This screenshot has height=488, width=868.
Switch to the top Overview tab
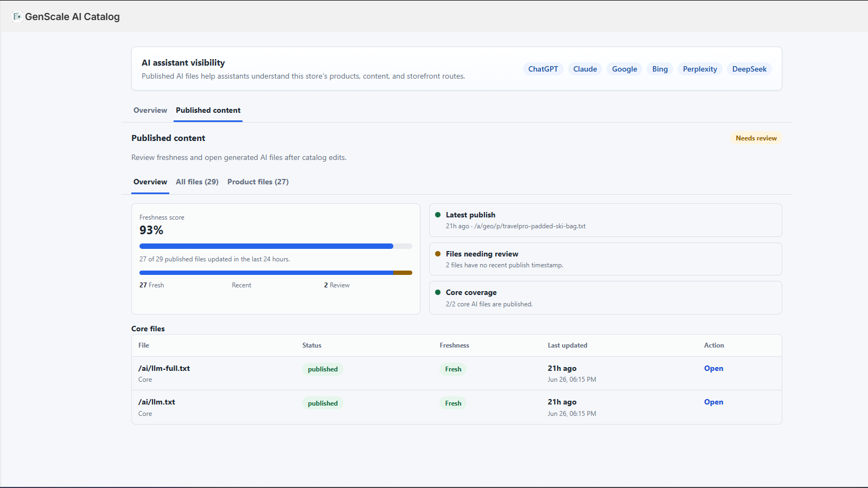pos(150,110)
